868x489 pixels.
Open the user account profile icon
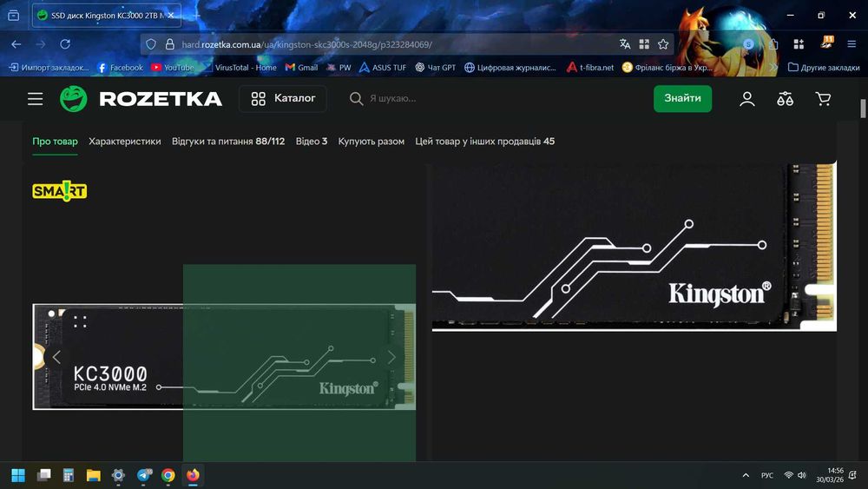coord(746,98)
